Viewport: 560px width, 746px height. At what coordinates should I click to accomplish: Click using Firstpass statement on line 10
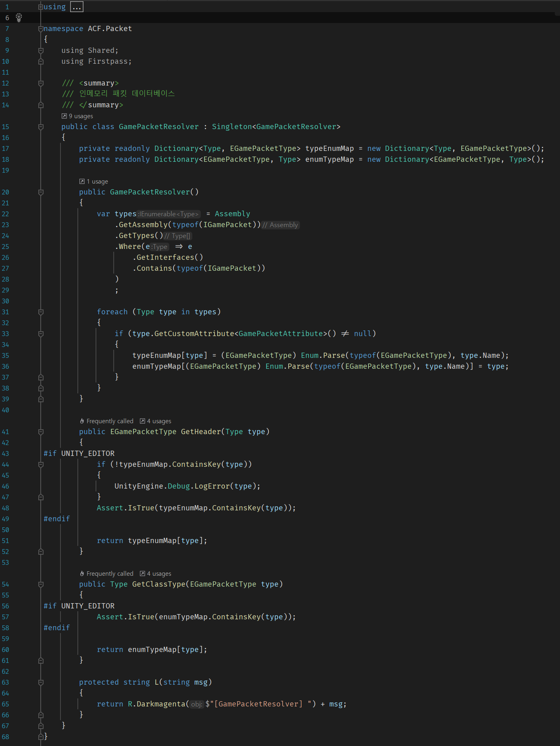point(96,61)
